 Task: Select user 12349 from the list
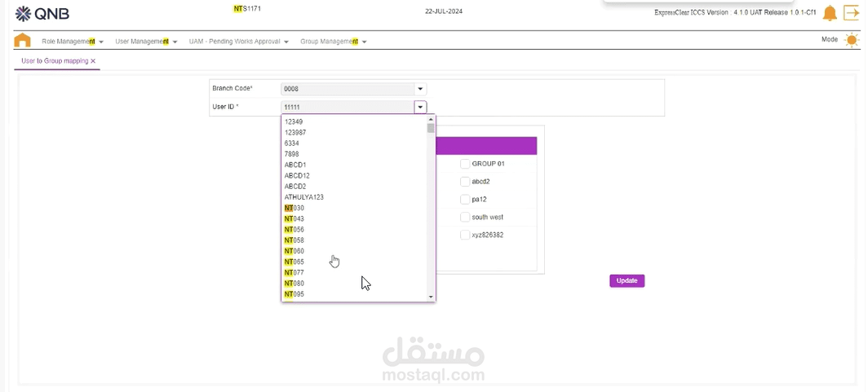click(354, 121)
